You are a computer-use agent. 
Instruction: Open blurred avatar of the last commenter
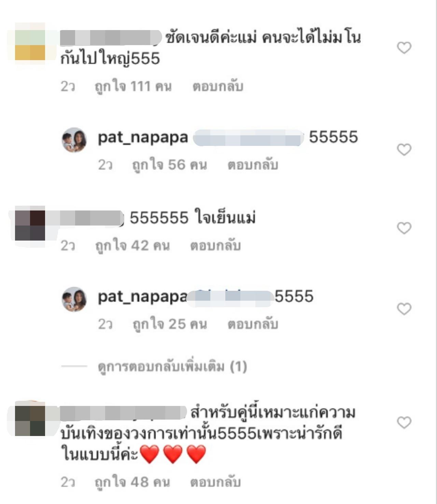tap(30, 420)
